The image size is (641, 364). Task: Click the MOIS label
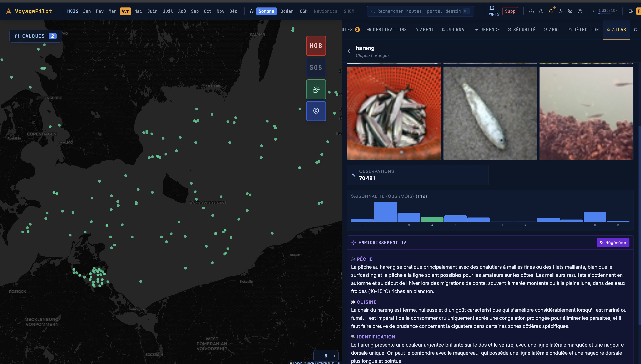pyautogui.click(x=73, y=11)
